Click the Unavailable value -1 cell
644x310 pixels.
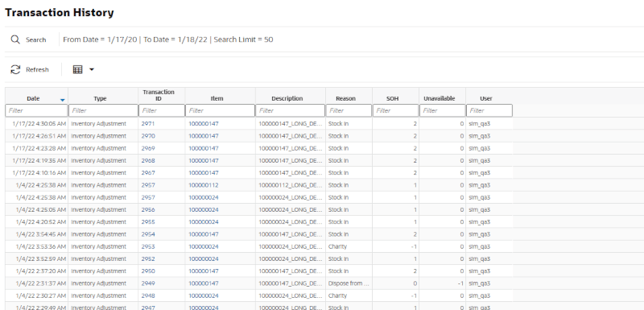point(442,283)
